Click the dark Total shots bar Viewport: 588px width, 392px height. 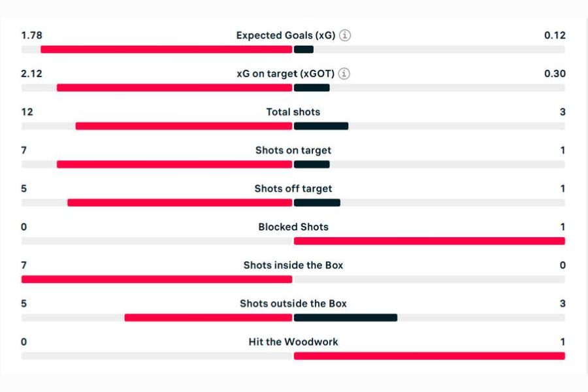pyautogui.click(x=321, y=126)
